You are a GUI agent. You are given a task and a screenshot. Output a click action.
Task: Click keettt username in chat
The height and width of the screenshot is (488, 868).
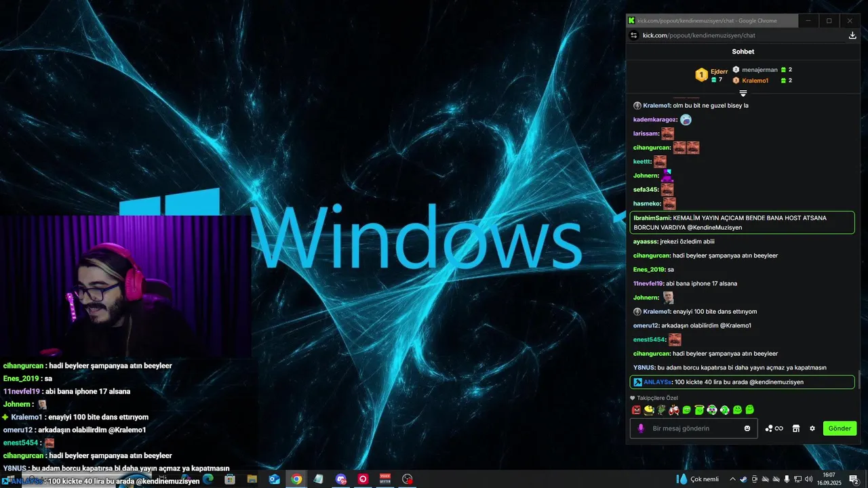(x=642, y=161)
